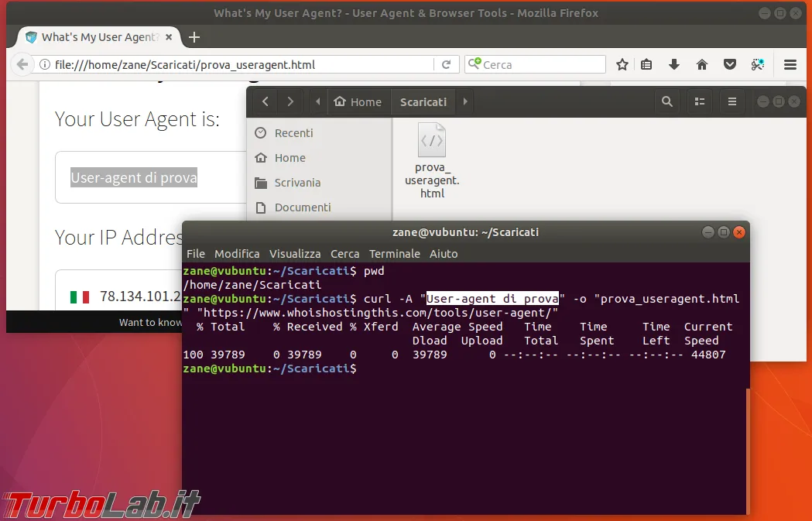Open the Terminale menu in the terminal
This screenshot has height=521, width=812.
click(394, 254)
